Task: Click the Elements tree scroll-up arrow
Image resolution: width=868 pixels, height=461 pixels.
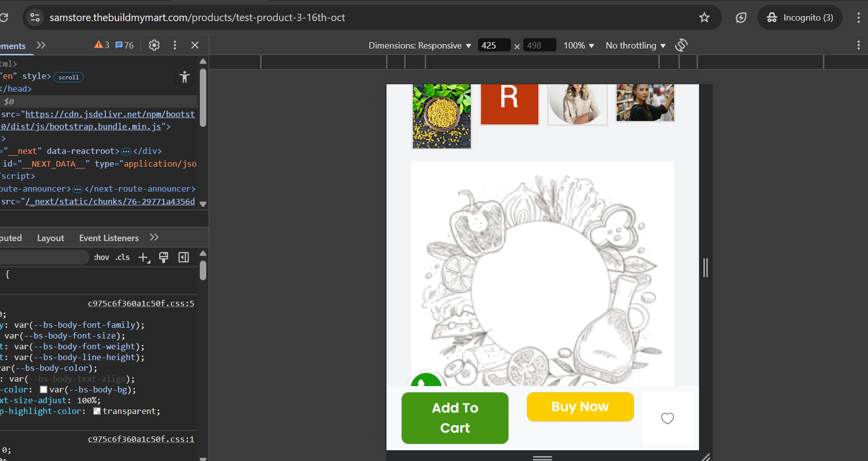Action: click(x=203, y=62)
